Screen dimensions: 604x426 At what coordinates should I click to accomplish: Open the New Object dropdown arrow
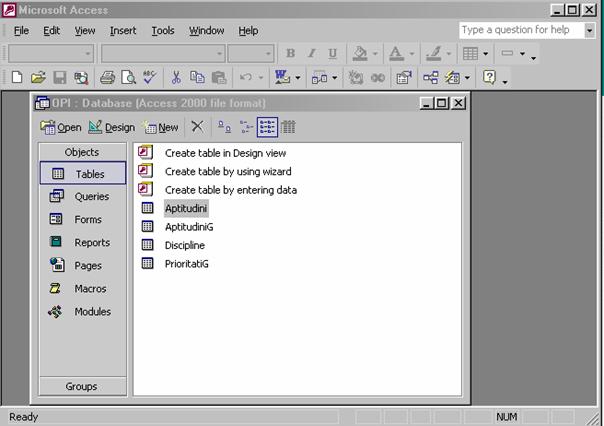click(x=467, y=78)
